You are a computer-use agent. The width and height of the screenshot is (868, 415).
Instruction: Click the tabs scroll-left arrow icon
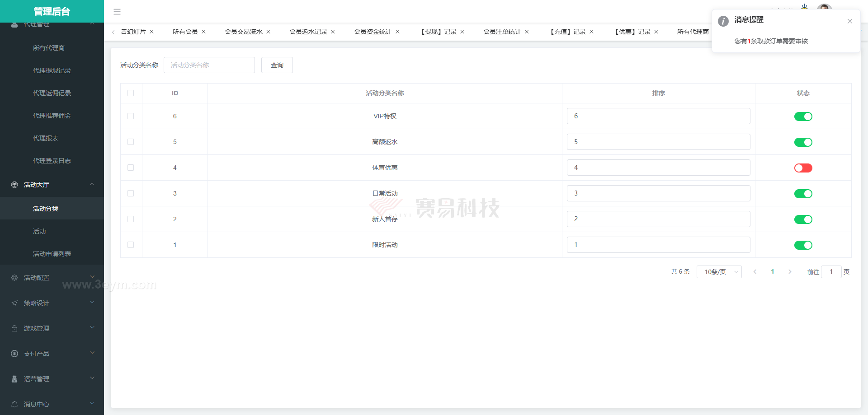[x=113, y=32]
